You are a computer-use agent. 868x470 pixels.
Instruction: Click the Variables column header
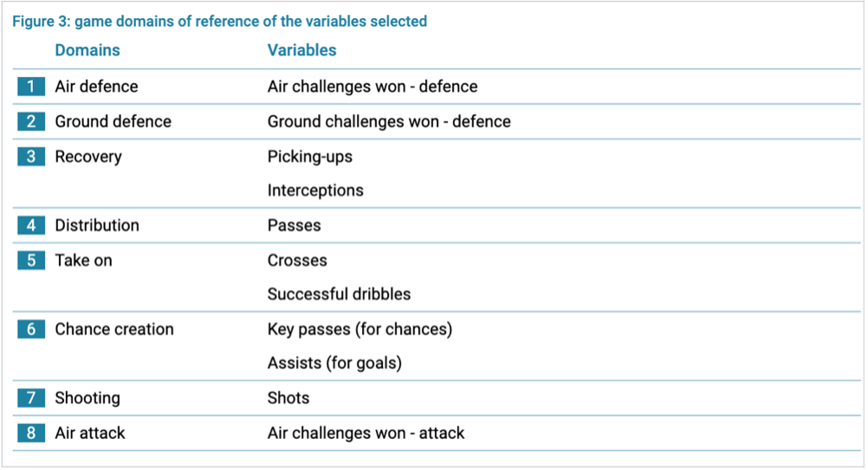pos(301,50)
